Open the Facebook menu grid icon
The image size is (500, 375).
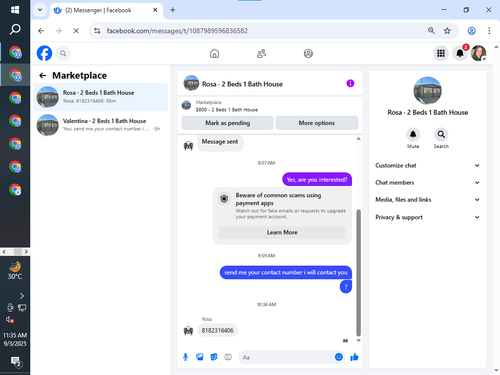click(441, 53)
